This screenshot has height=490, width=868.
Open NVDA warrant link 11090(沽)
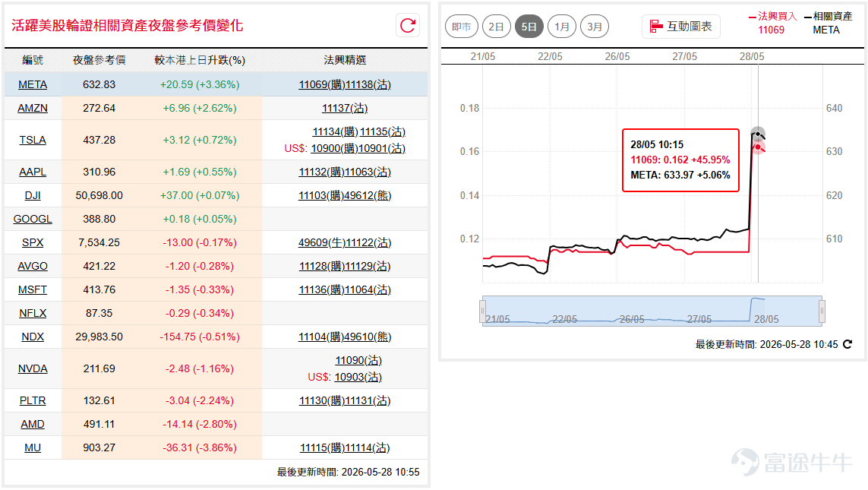coord(358,360)
